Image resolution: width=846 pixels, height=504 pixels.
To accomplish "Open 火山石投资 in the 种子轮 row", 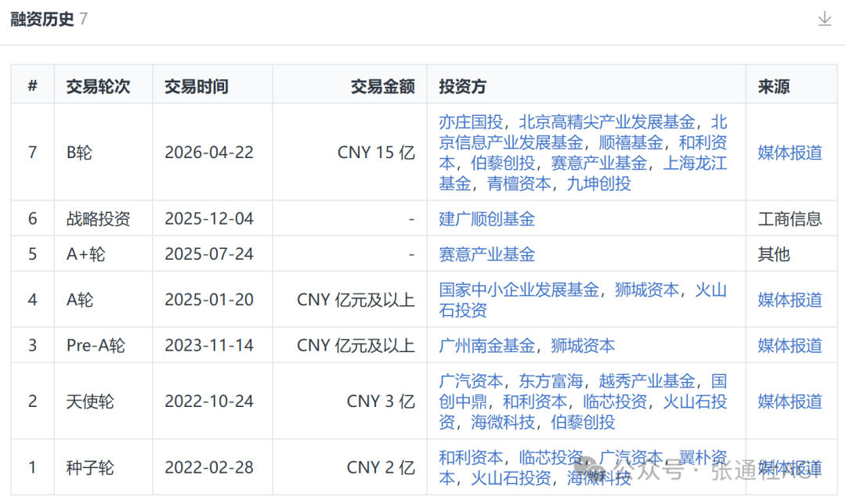I will pos(511,478).
